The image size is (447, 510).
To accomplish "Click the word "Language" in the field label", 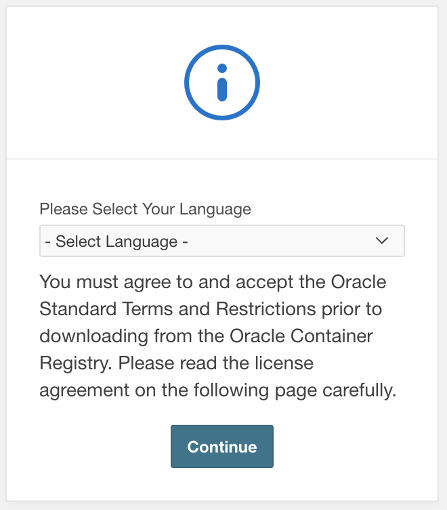I will (215, 210).
